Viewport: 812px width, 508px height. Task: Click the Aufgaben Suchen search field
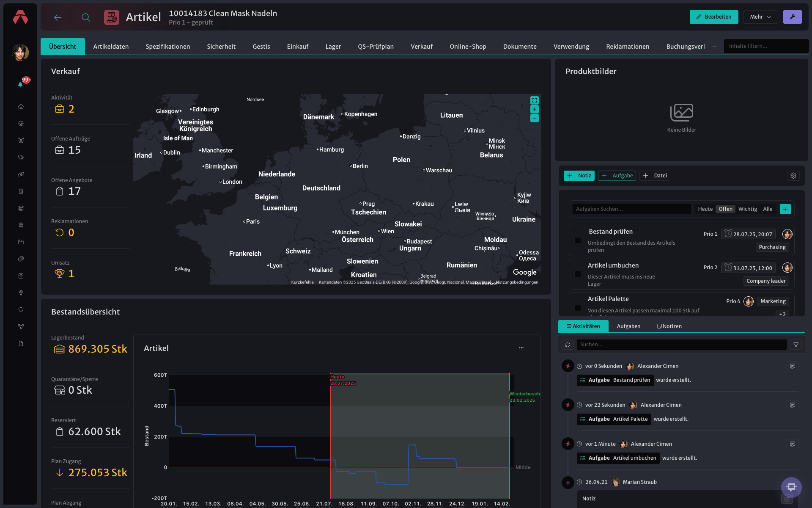pyautogui.click(x=631, y=209)
